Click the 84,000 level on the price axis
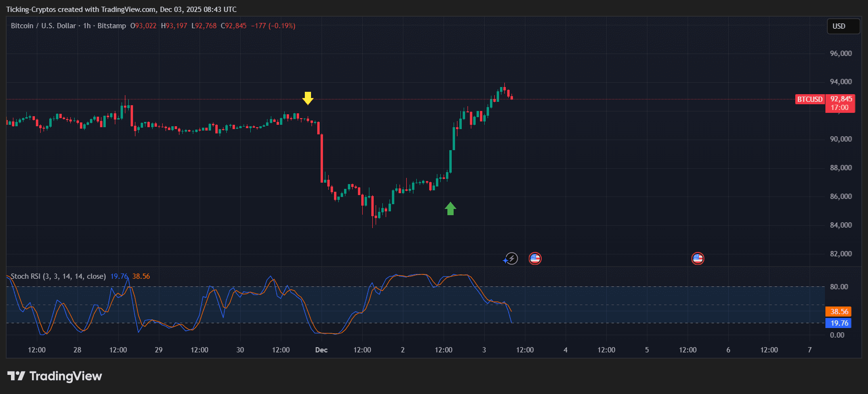868x394 pixels. [x=841, y=225]
